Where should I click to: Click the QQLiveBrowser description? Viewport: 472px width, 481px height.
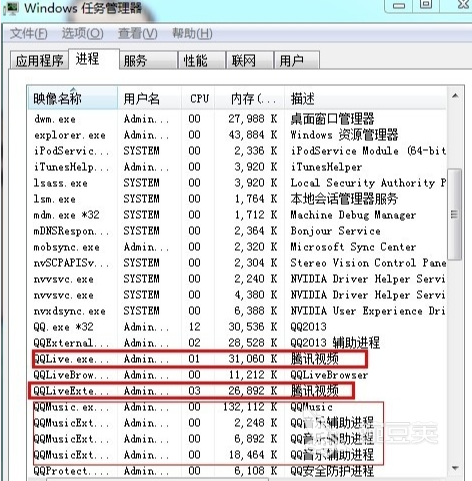329,375
